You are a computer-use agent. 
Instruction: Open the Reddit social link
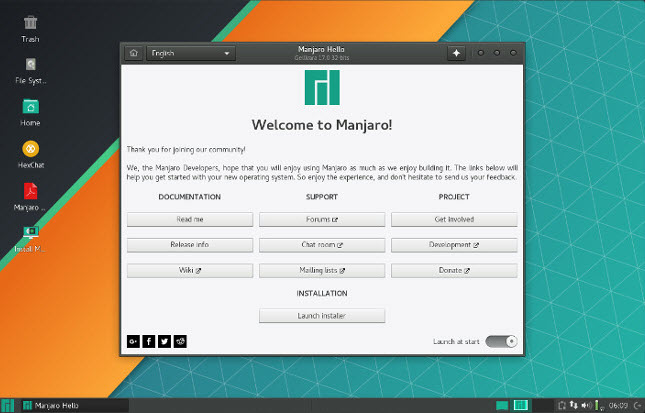(x=180, y=341)
